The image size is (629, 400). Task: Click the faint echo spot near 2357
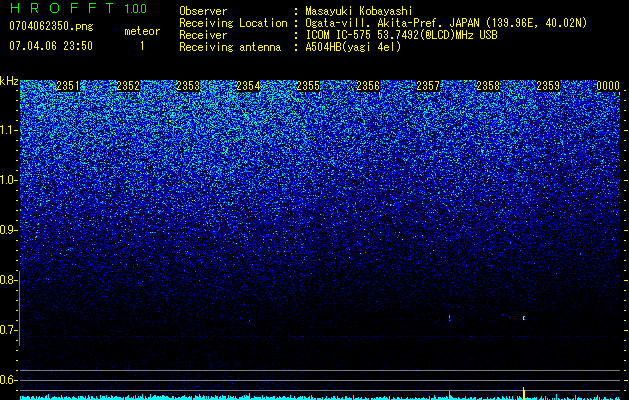[x=449, y=318]
